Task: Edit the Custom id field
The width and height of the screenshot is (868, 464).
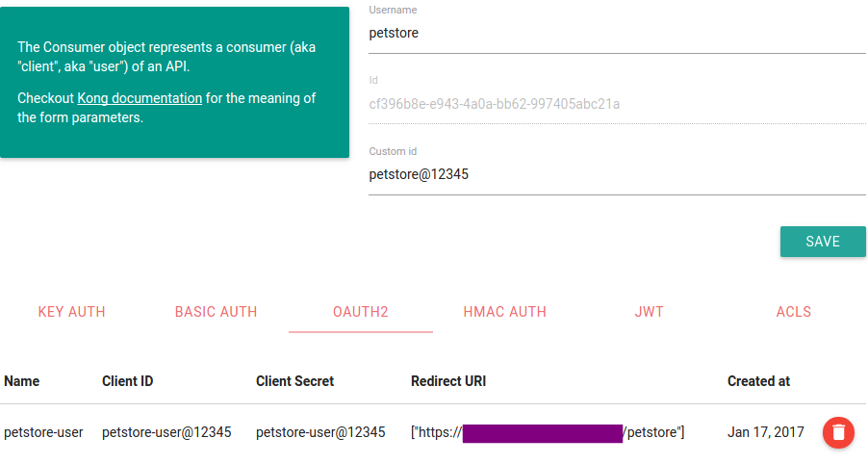Action: [x=616, y=175]
